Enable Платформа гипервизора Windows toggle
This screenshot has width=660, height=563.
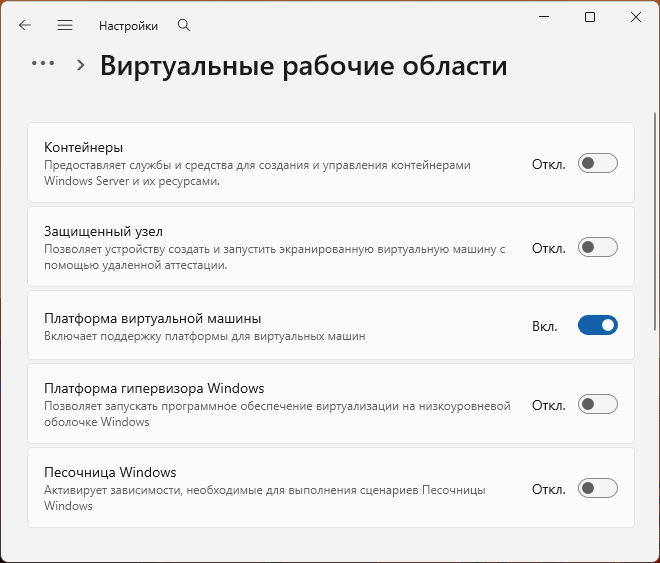coord(598,404)
